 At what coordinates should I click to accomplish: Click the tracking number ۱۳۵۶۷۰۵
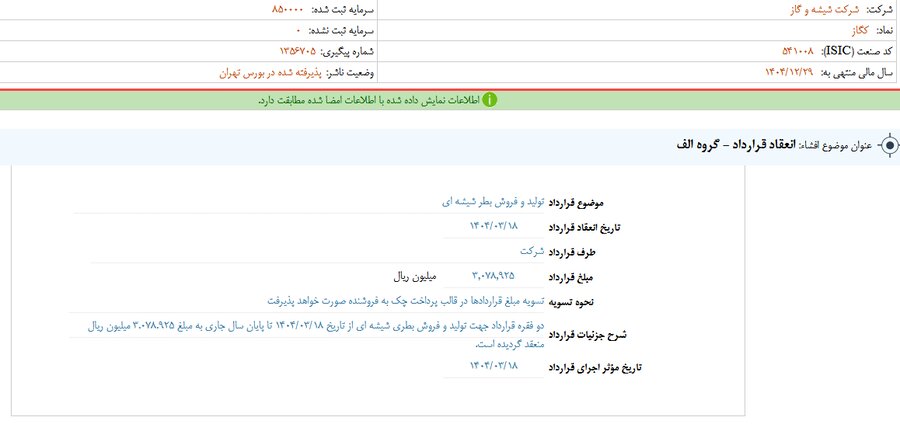pos(298,52)
